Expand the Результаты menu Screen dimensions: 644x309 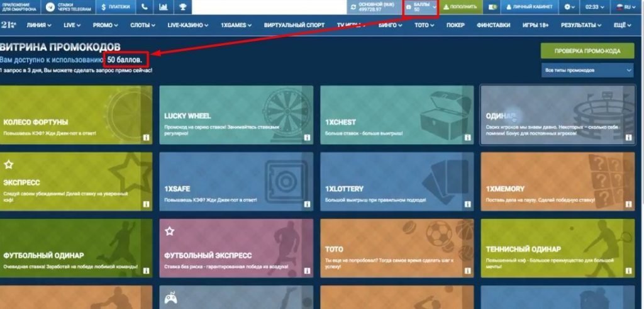pyautogui.click(x=581, y=25)
